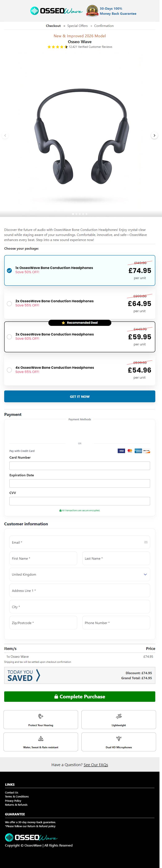Click the Dual HD Microphones icon

(x=119, y=739)
